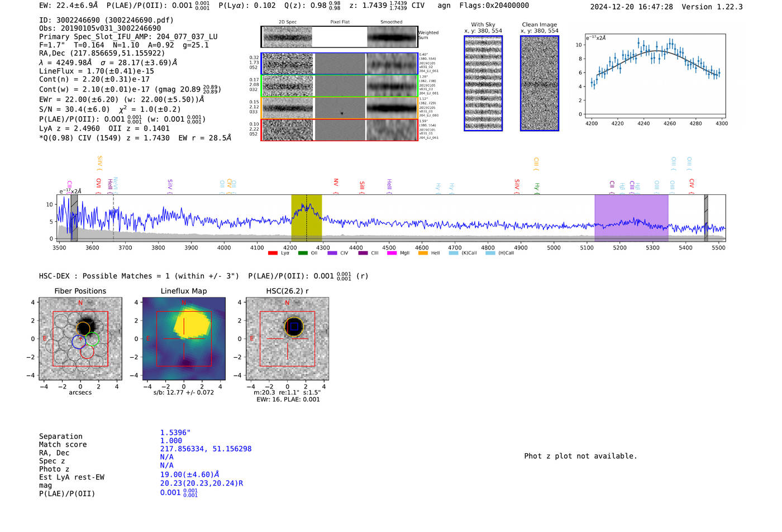Click the (K)CaII legend swatch
This screenshot has height=532, width=782.
click(454, 253)
